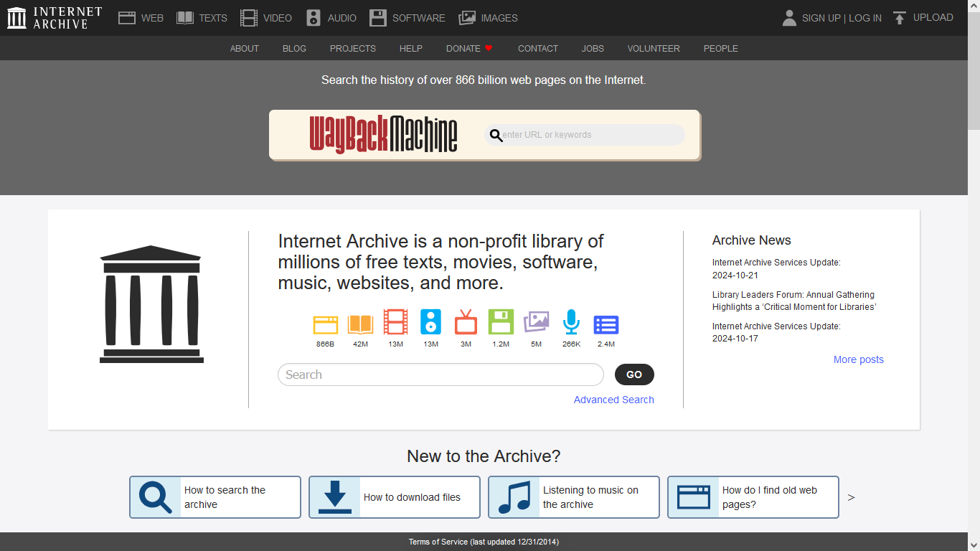
Task: Open the Images picture icon
Action: (x=467, y=18)
